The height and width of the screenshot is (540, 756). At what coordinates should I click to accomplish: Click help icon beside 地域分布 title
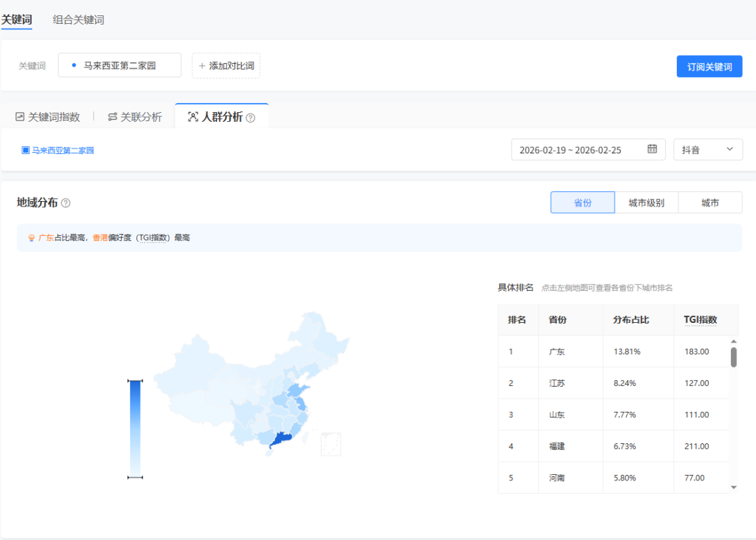(x=66, y=203)
